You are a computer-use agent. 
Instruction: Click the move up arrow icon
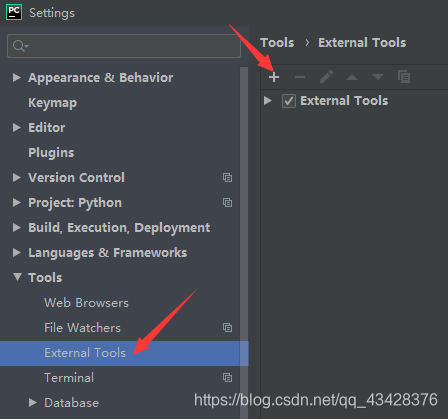click(352, 77)
